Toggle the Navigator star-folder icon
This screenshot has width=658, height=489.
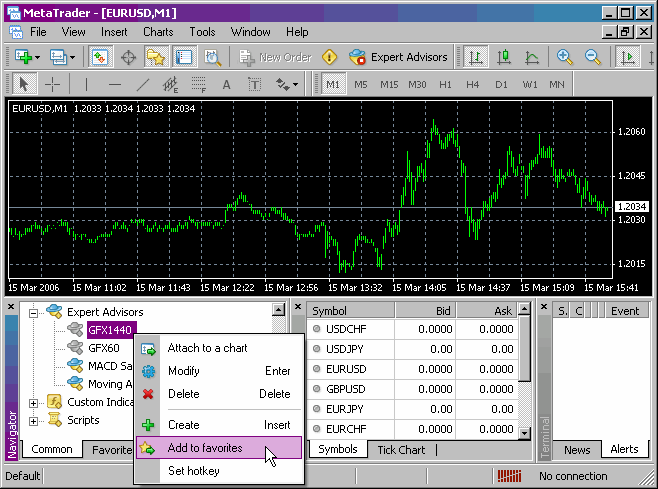click(x=155, y=57)
